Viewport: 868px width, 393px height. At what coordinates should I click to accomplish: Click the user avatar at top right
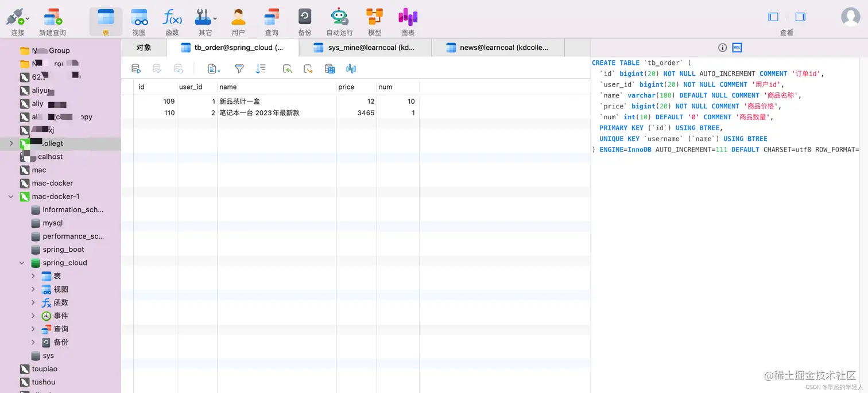[x=850, y=17]
